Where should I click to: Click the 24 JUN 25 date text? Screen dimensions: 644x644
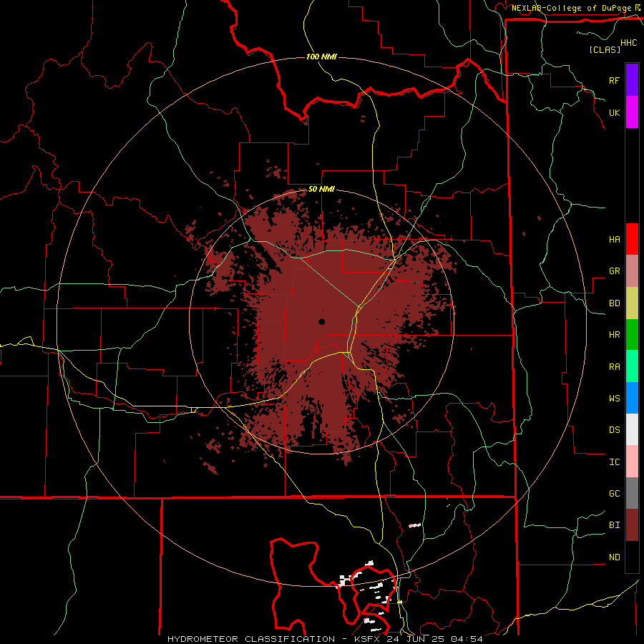click(x=417, y=639)
